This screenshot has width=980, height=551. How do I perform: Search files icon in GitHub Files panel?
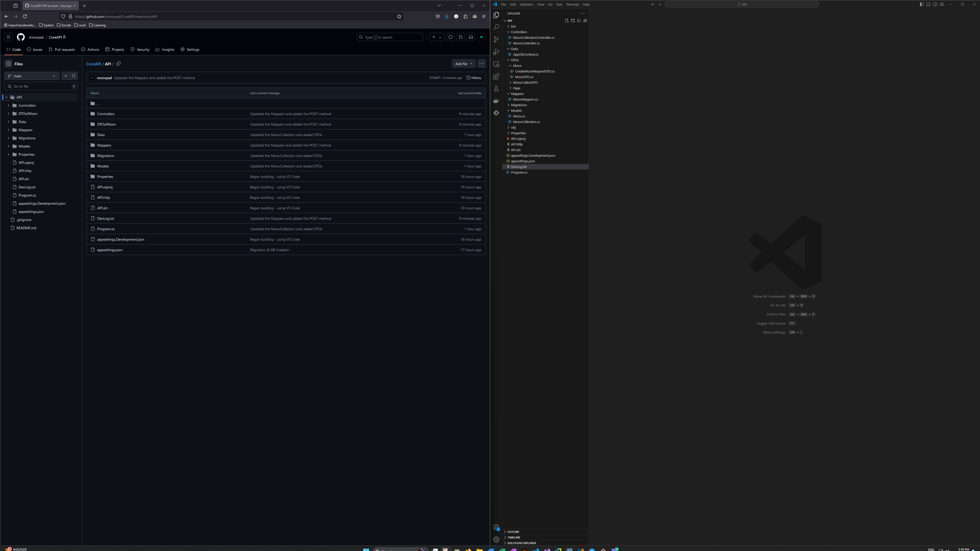(74, 76)
